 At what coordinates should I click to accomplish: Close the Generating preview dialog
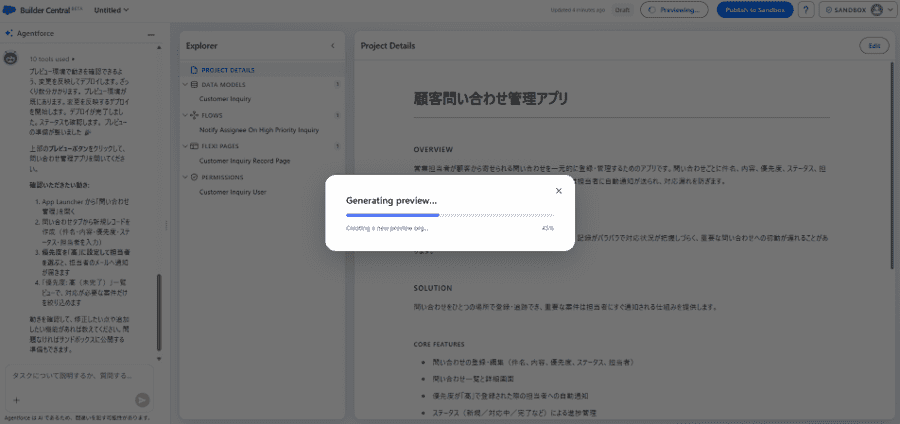(x=558, y=191)
